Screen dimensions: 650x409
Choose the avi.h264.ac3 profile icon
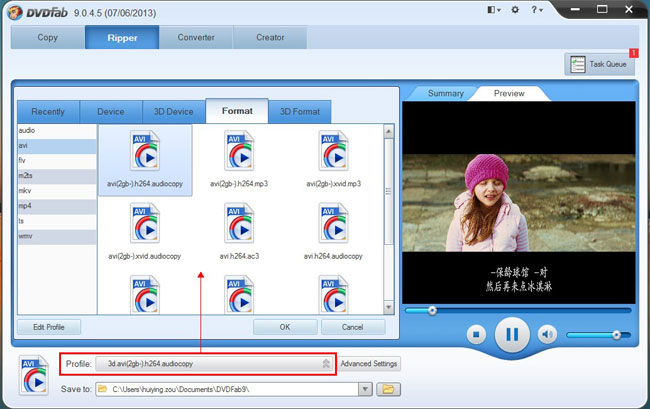coord(239,223)
